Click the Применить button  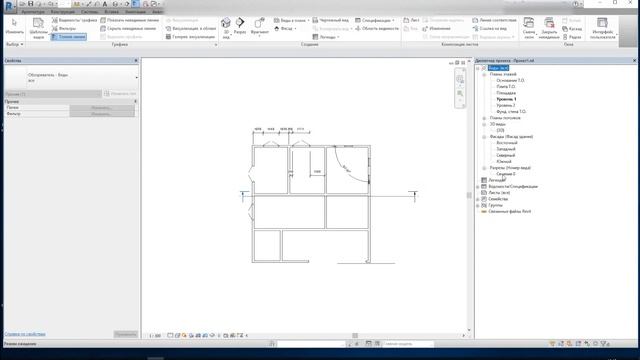pos(126,334)
